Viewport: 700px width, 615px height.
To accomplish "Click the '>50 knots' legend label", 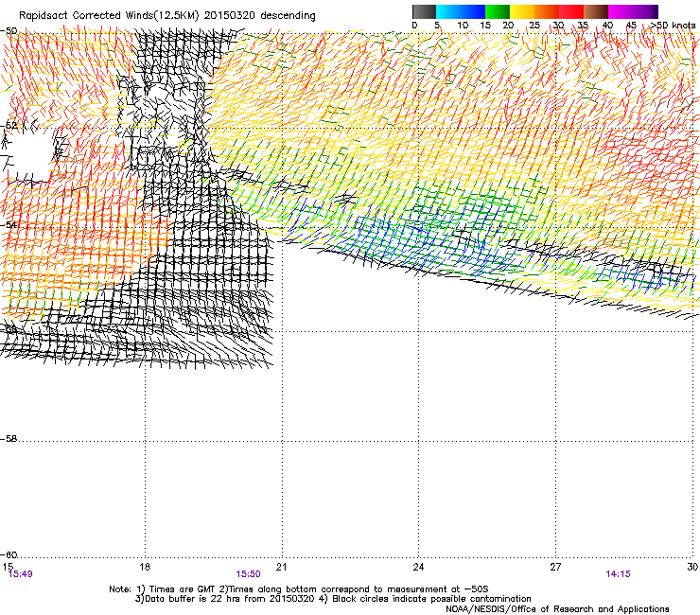I will tap(673, 26).
